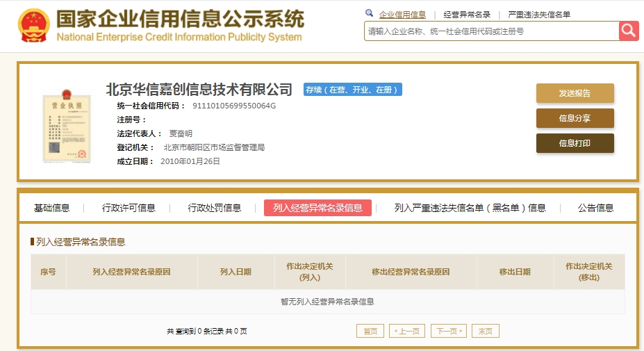Select the 列入经营异常名录信息 tab
644x351 pixels.
(x=318, y=208)
